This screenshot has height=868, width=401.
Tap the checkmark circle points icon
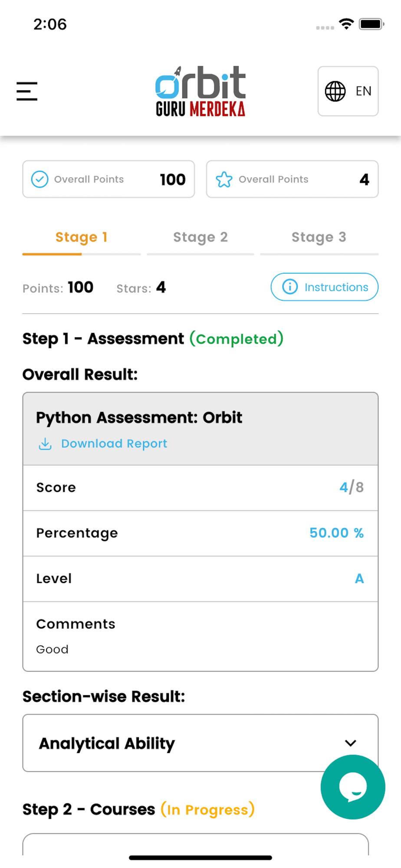39,179
